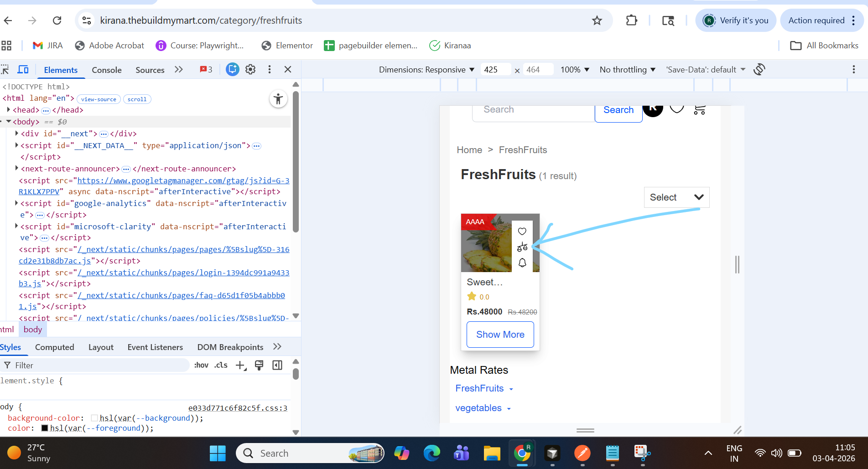The height and width of the screenshot is (469, 868).
Task: Compare the product using scale icon
Action: click(x=522, y=247)
